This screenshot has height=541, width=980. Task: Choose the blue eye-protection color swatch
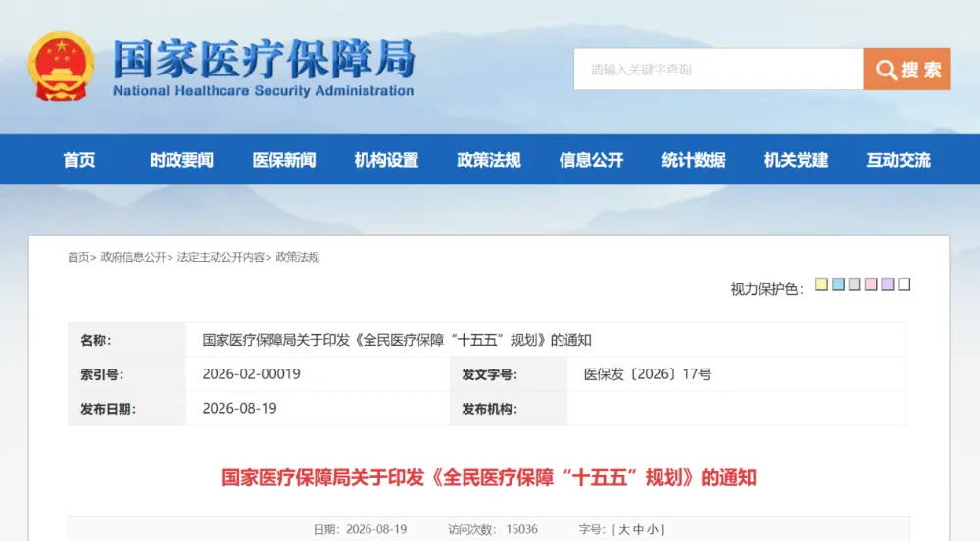(838, 285)
